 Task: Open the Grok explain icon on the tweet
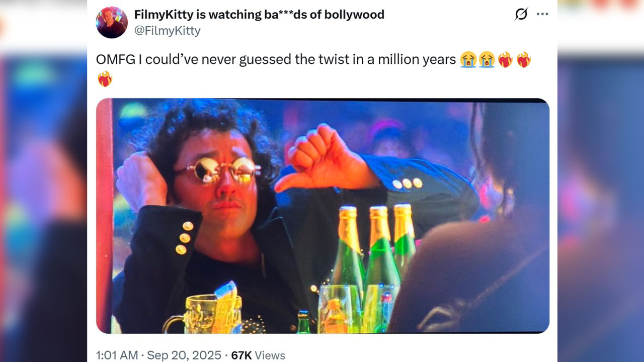point(521,14)
